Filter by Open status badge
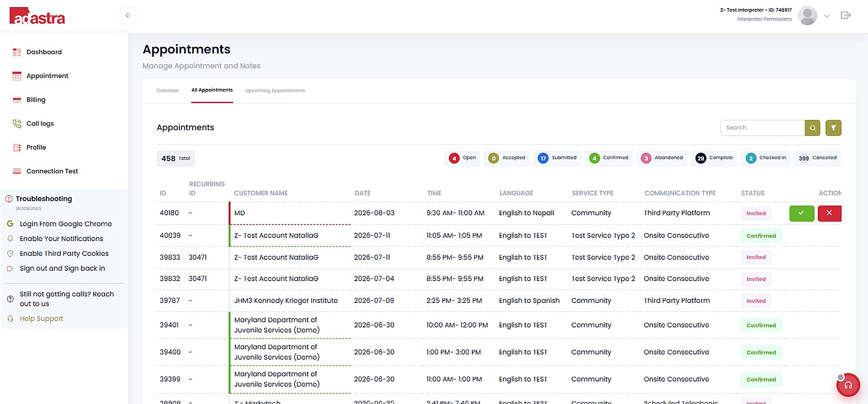The image size is (868, 404). 462,158
